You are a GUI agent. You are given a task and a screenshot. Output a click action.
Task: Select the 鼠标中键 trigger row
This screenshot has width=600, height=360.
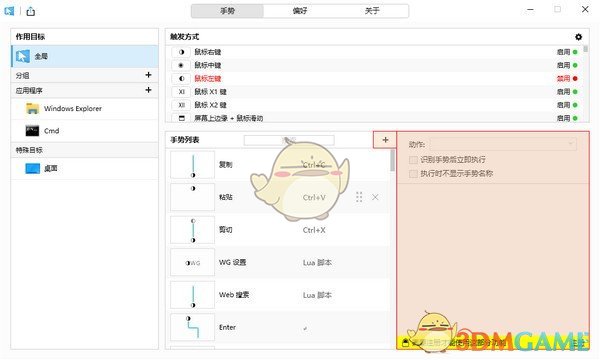pyautogui.click(x=375, y=65)
